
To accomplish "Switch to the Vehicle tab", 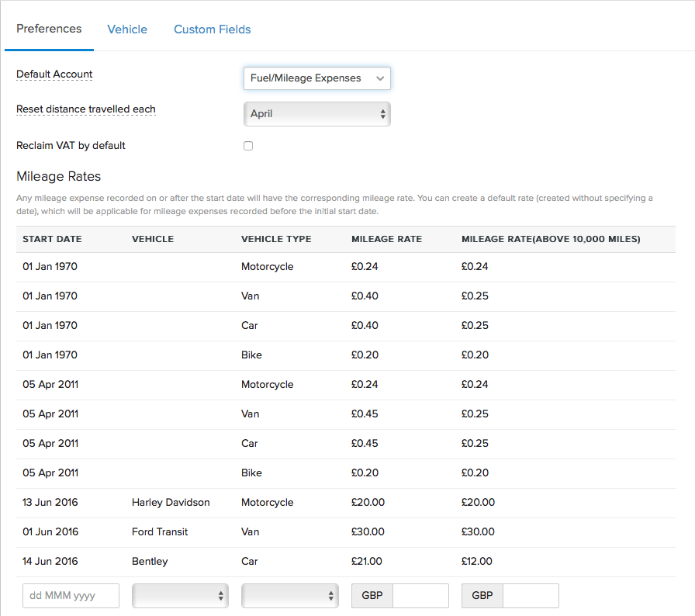I will click(127, 29).
